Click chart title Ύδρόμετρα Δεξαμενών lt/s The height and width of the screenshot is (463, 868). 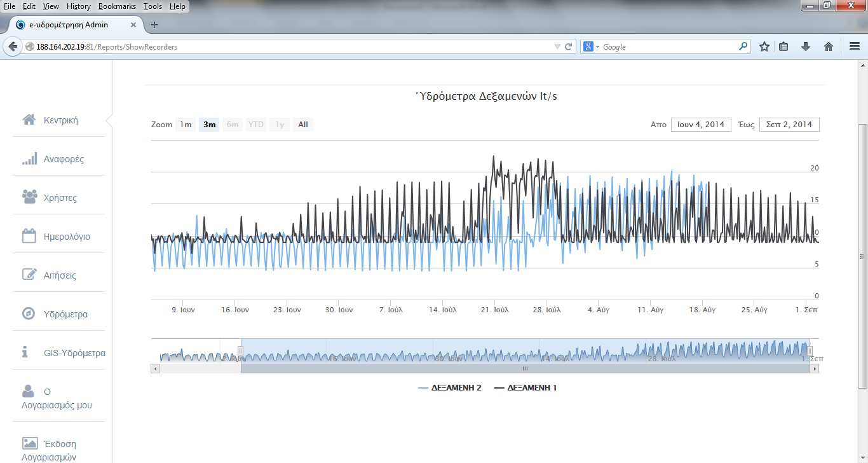pos(485,97)
